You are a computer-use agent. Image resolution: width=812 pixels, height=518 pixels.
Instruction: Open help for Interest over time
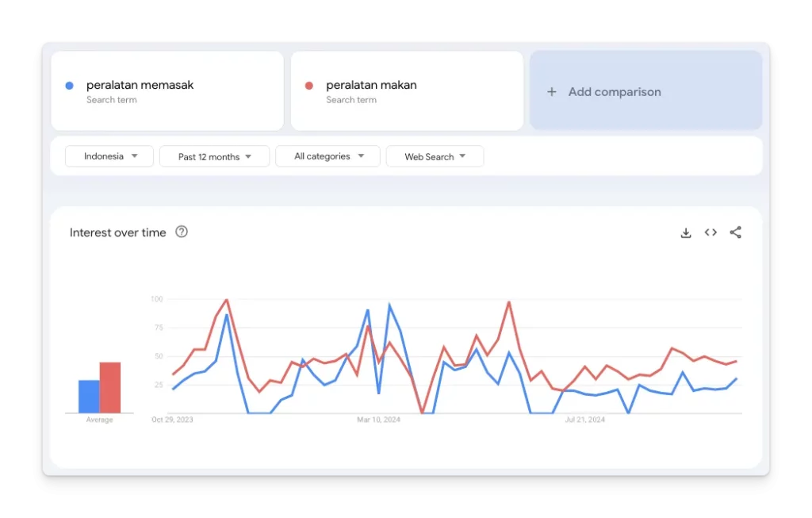click(182, 232)
